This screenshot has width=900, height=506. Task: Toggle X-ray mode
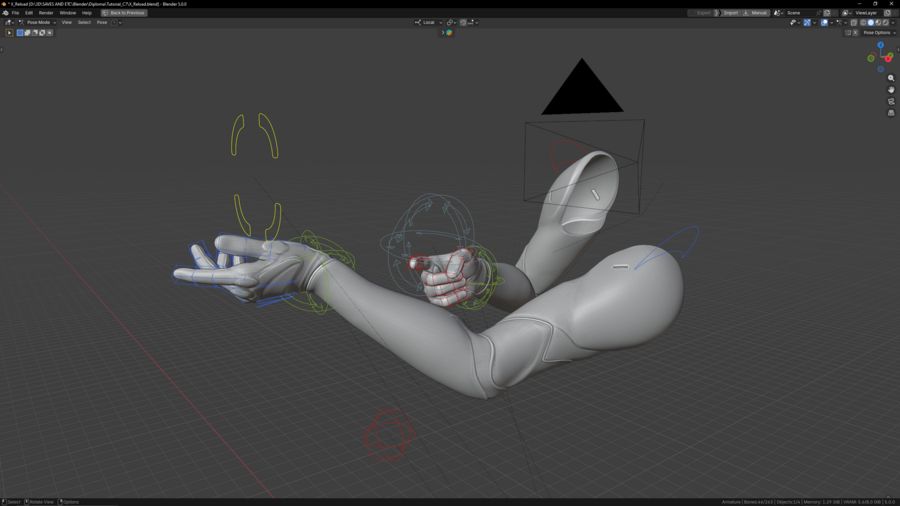(854, 22)
